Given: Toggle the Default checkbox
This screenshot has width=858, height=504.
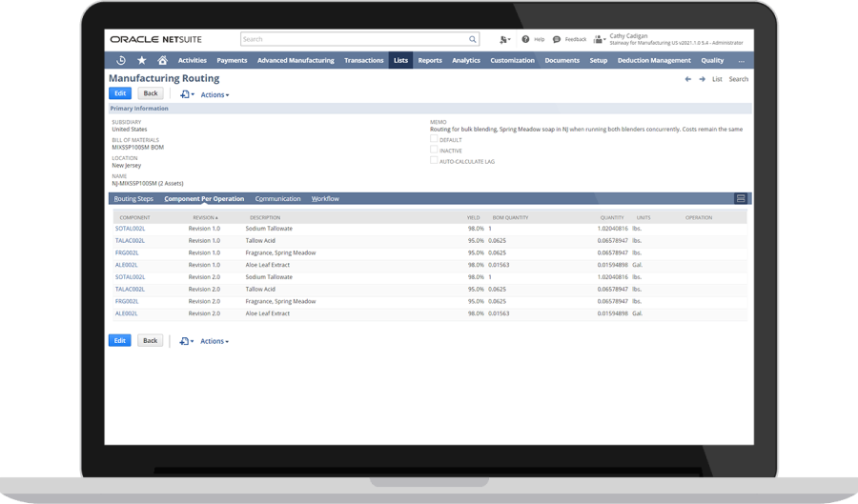Looking at the screenshot, I should 434,139.
